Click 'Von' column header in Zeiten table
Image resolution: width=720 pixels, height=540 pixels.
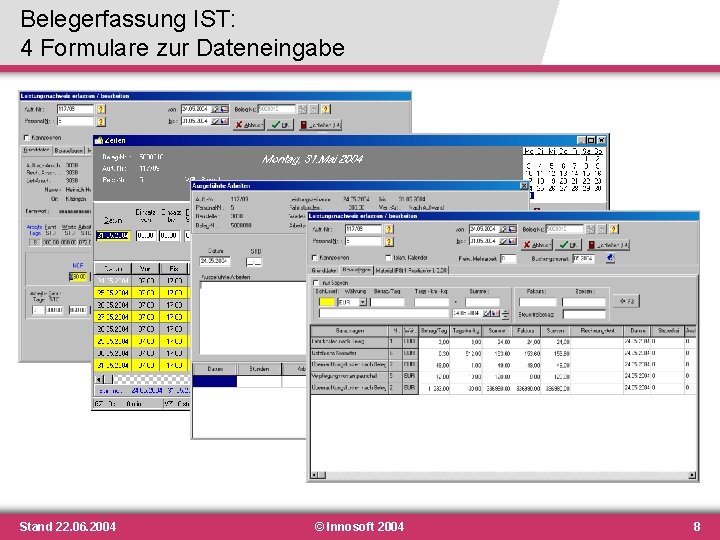(x=145, y=268)
